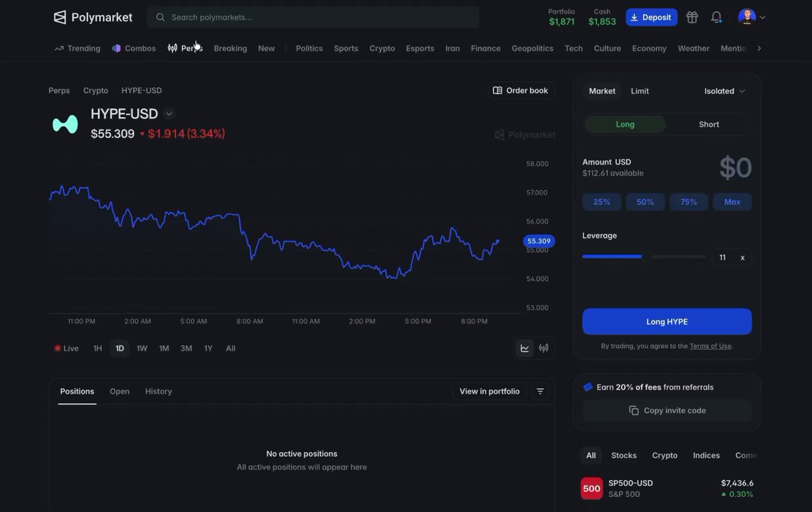
Task: Select the 1Y chart range
Action: (x=208, y=348)
